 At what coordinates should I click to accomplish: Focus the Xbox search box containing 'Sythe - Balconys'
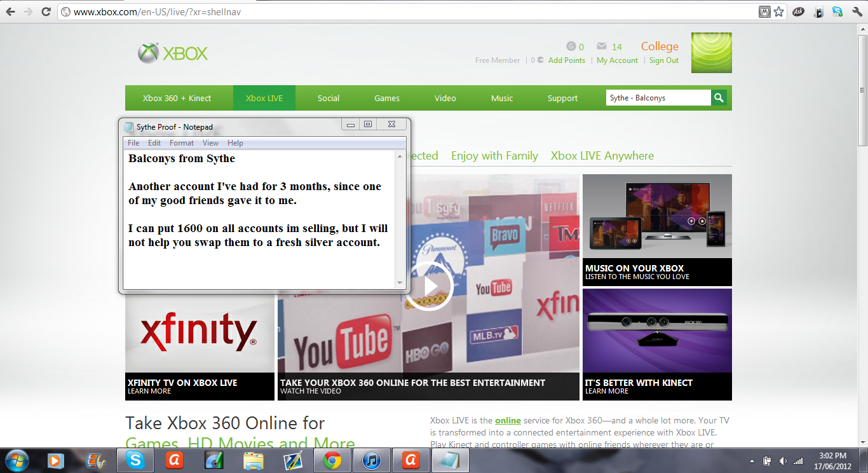(658, 98)
